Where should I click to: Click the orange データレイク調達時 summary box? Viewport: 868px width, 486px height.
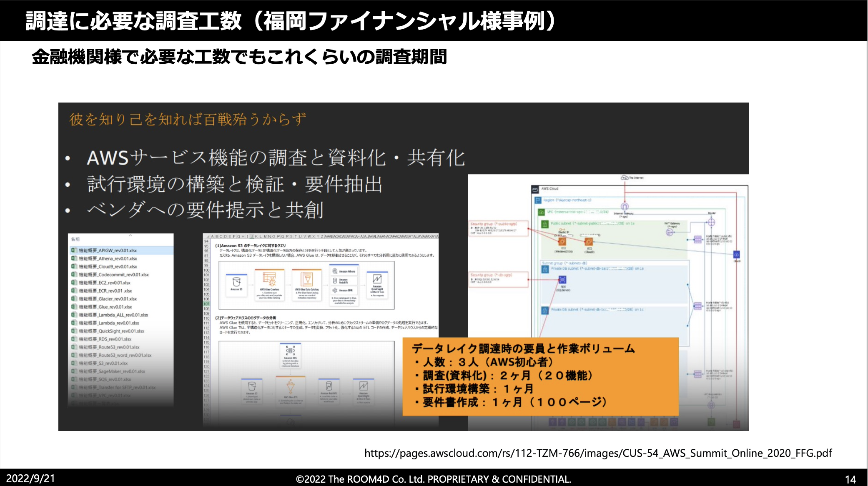tap(540, 376)
